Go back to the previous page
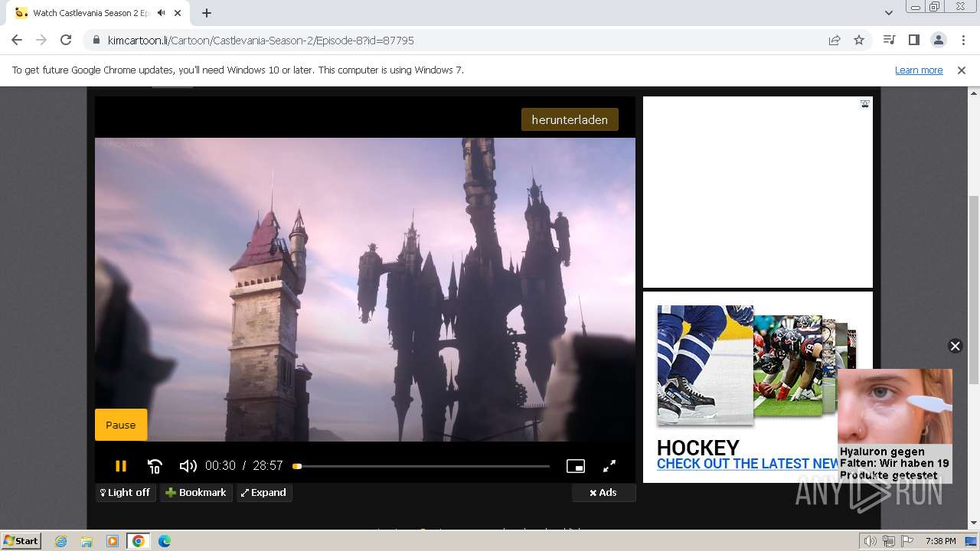 click(x=17, y=40)
